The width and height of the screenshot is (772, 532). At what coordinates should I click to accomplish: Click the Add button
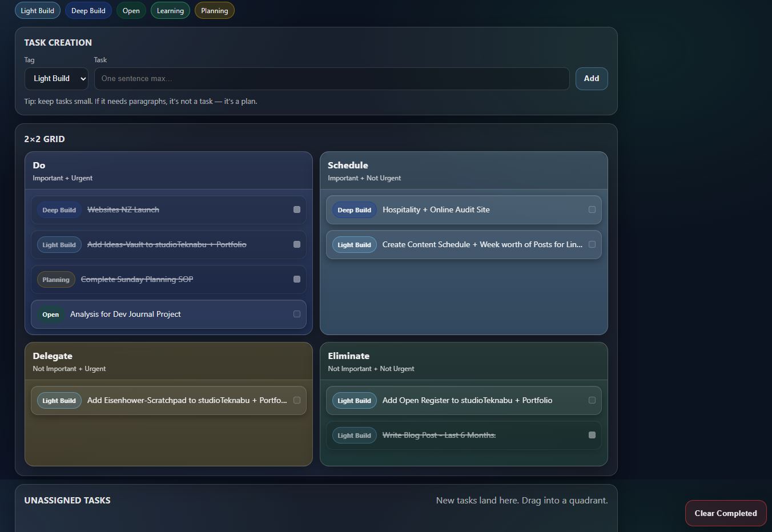tap(591, 79)
